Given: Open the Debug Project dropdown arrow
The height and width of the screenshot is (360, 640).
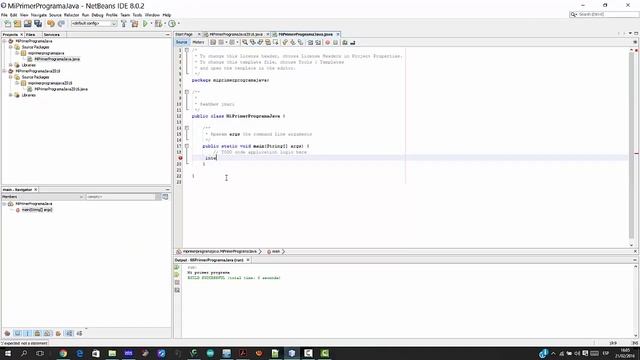Looking at the screenshot, I should 165,24.
